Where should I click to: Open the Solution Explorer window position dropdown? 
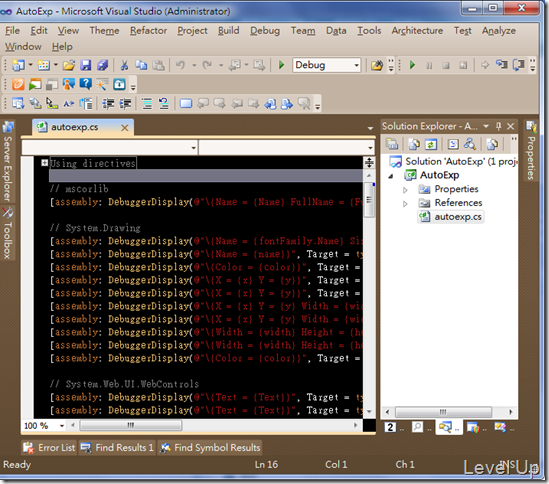pos(486,126)
